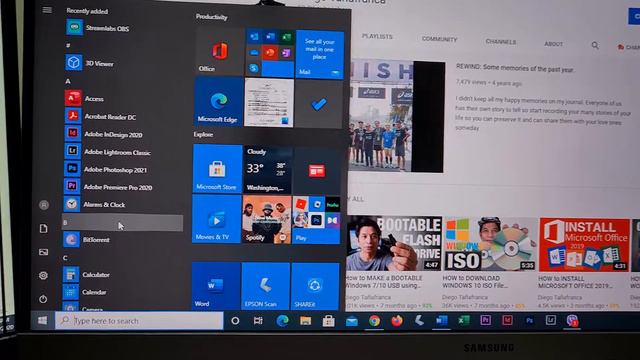Open Firefox from taskbar
Viewport: 640px width, 360px height.
(397, 321)
